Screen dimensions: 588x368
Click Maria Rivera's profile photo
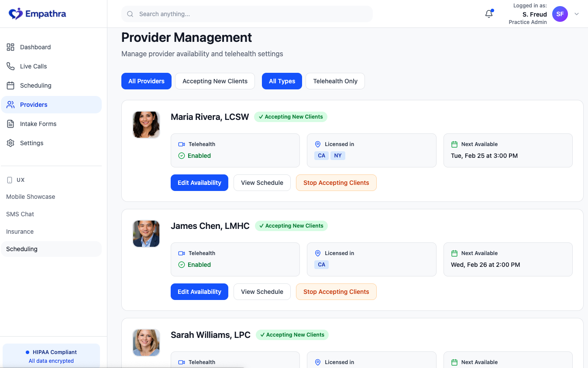pos(146,124)
